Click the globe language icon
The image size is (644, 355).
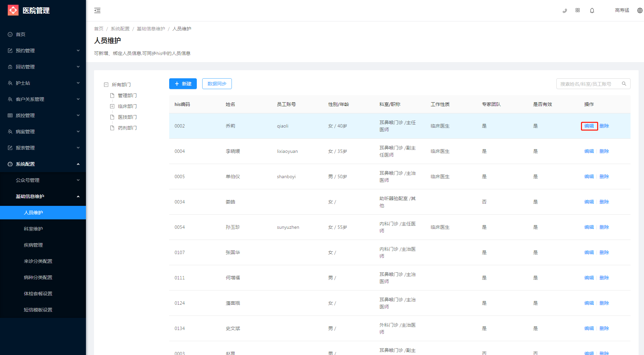tap(640, 10)
